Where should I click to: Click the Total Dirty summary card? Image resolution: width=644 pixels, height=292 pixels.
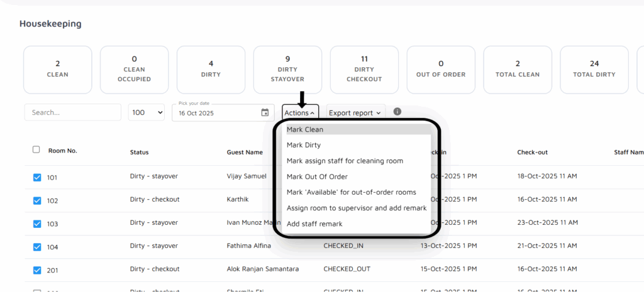pos(594,69)
